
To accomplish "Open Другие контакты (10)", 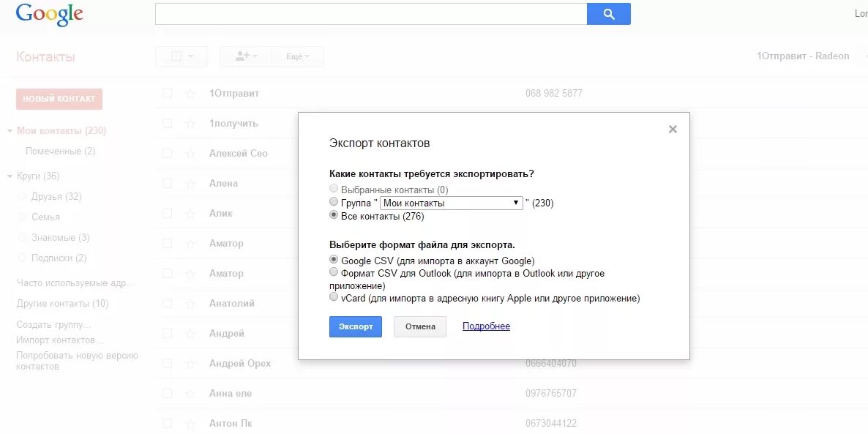I will (x=62, y=303).
